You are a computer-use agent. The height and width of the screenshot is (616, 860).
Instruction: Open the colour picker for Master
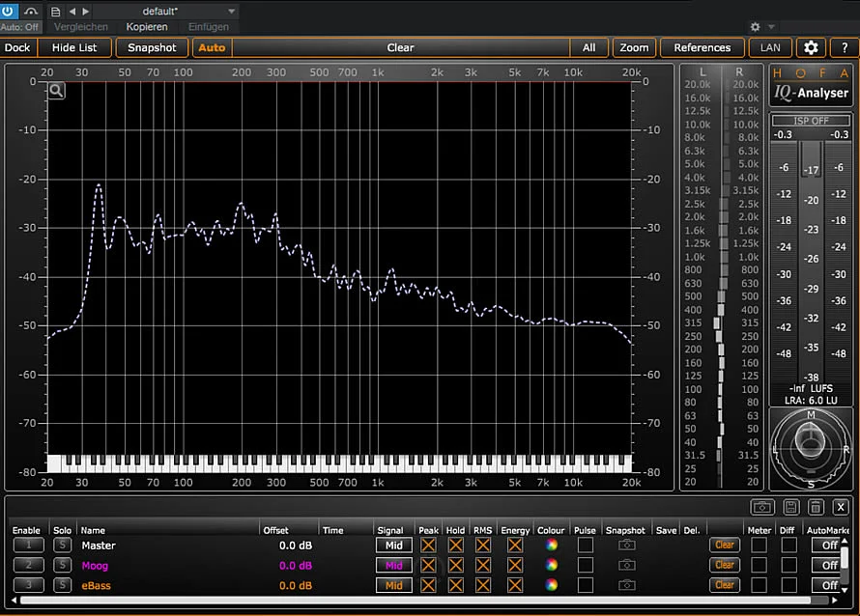(x=551, y=546)
